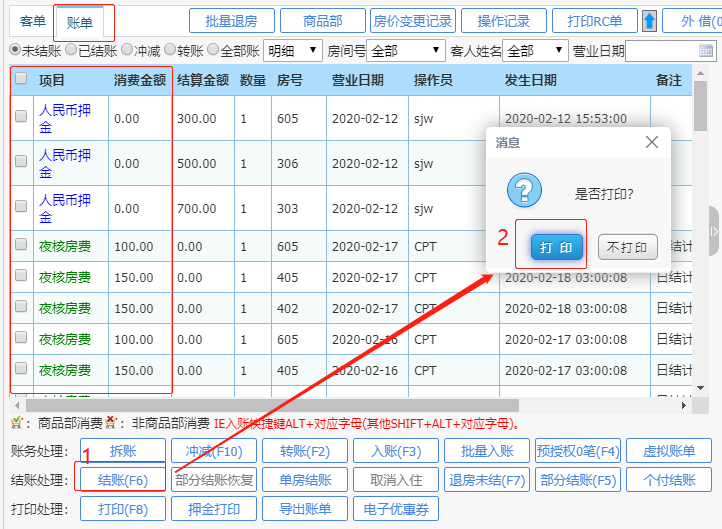Open 商品部 from the top toolbar
Image resolution: width=722 pixels, height=529 pixels.
coord(323,21)
